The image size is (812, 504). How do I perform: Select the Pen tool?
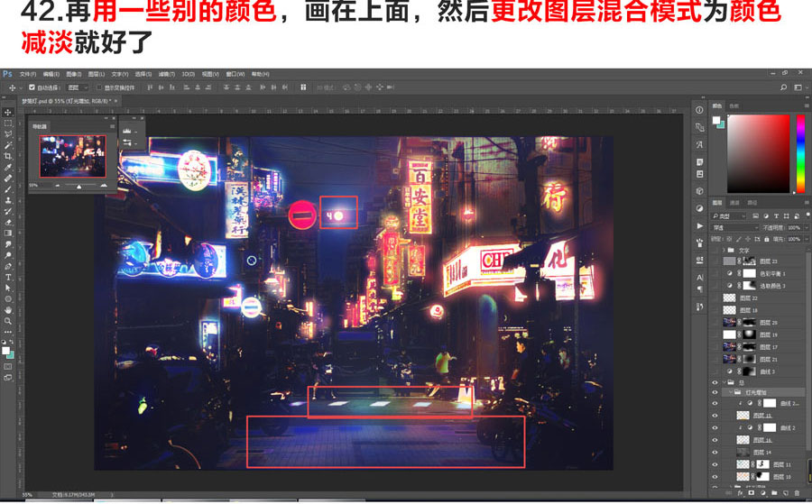pyautogui.click(x=8, y=266)
